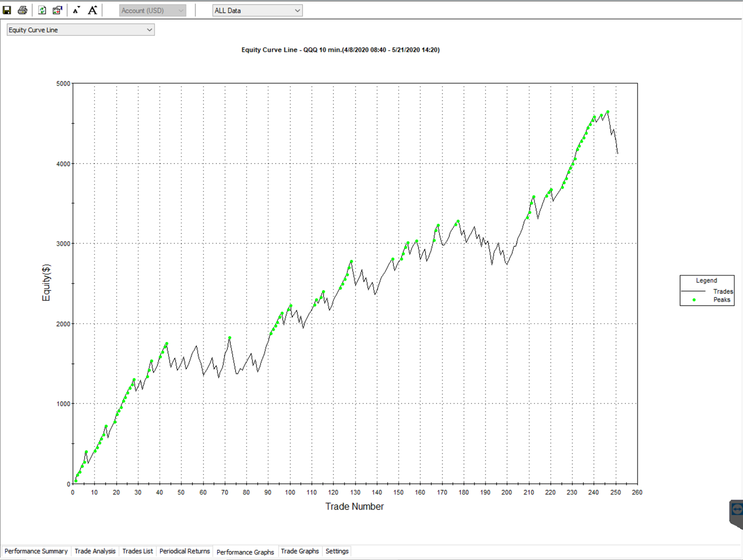Viewport: 743px width, 560px height.
Task: Open the Trade Analysis tab
Action: tap(95, 551)
